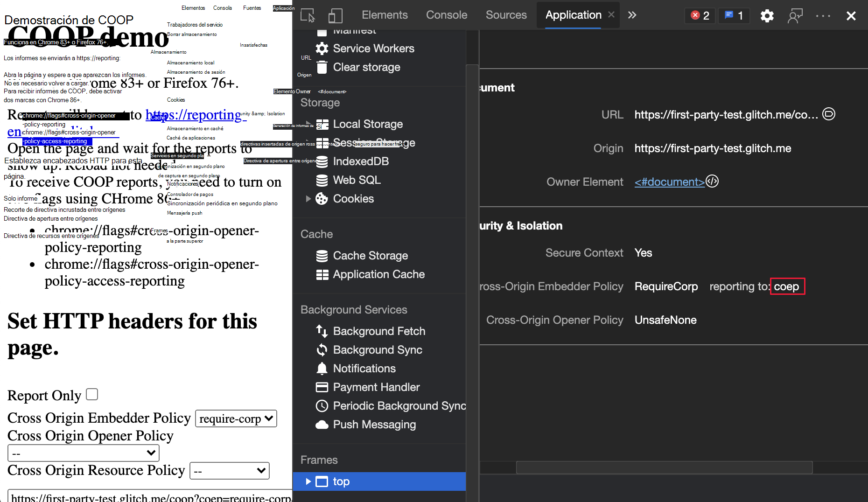Toggle the Report Only checkbox
Image resolution: width=868 pixels, height=502 pixels.
92,394
